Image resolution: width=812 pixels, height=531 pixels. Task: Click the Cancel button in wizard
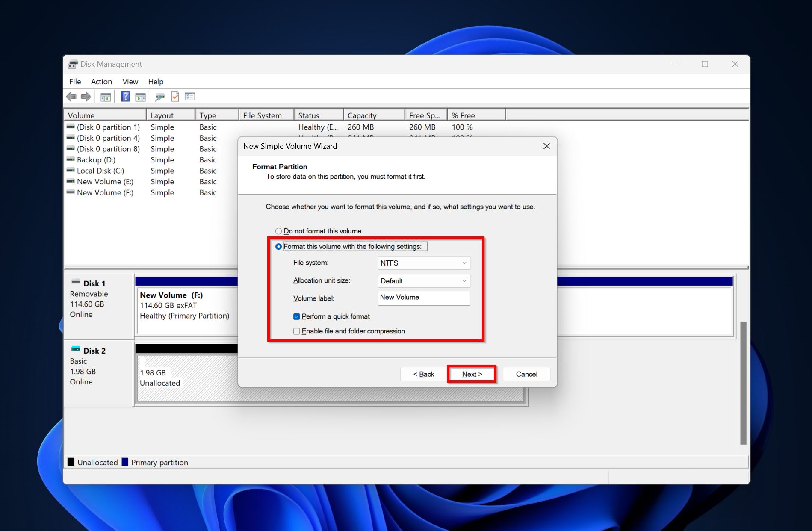pos(526,374)
